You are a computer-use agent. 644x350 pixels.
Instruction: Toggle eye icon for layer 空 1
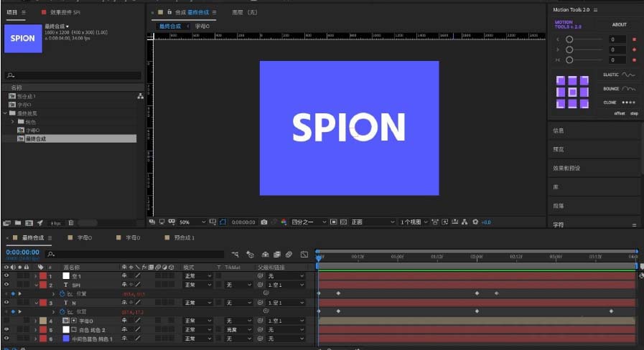[x=6, y=275]
